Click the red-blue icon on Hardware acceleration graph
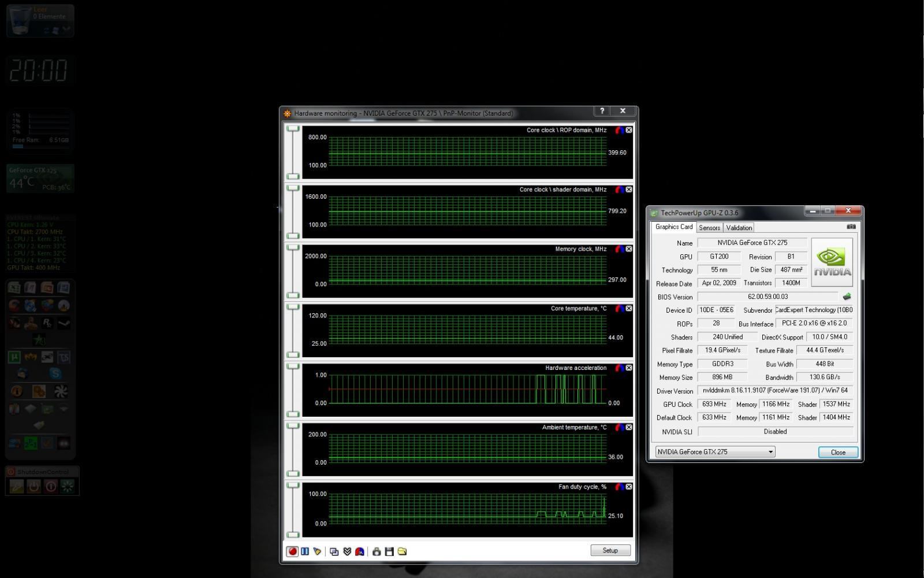Image resolution: width=924 pixels, height=578 pixels. click(x=619, y=368)
